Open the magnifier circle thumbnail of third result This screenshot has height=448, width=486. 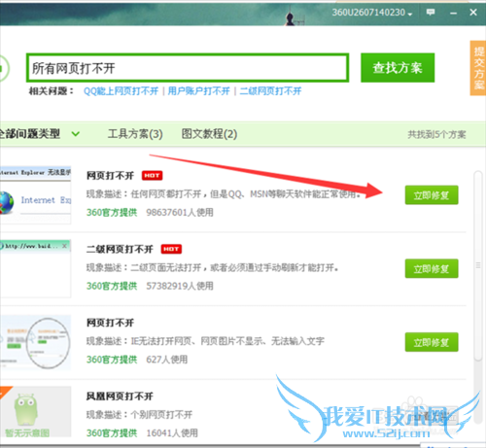coord(35,342)
